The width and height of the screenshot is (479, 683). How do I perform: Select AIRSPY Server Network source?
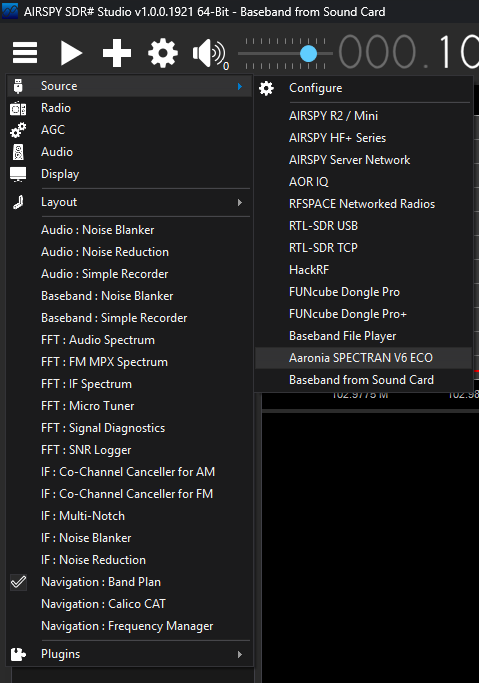pos(364,160)
